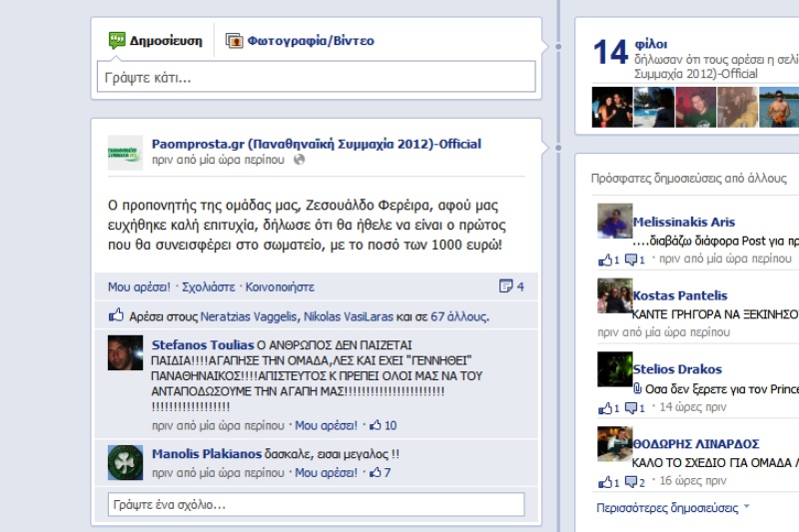Click the Γράψτε ένα σχόλιο... comment field
The width and height of the screenshot is (799, 532).
click(316, 504)
